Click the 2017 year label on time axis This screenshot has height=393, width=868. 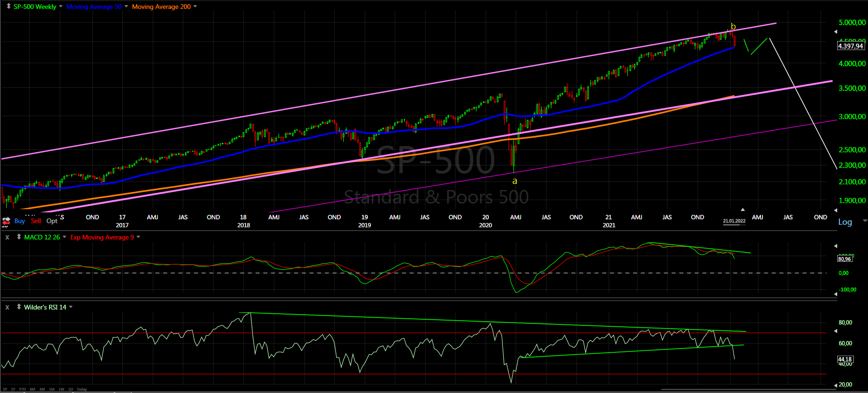click(x=122, y=225)
